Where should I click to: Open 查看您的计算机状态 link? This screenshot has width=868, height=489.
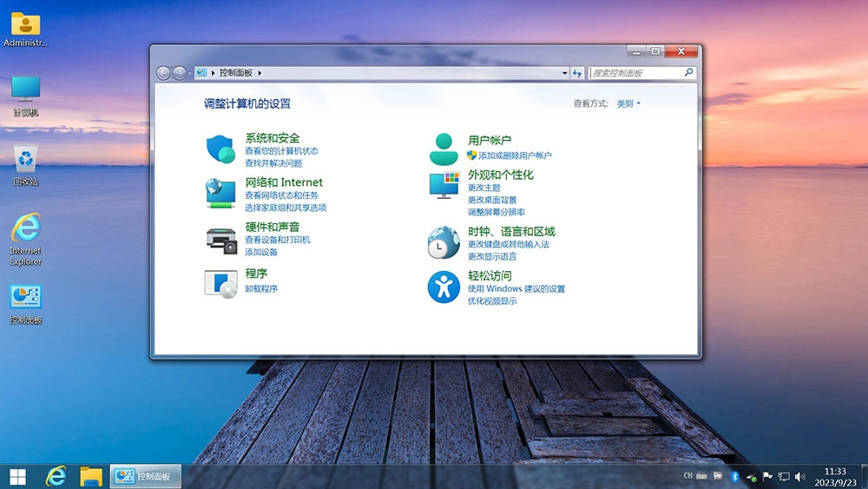282,151
